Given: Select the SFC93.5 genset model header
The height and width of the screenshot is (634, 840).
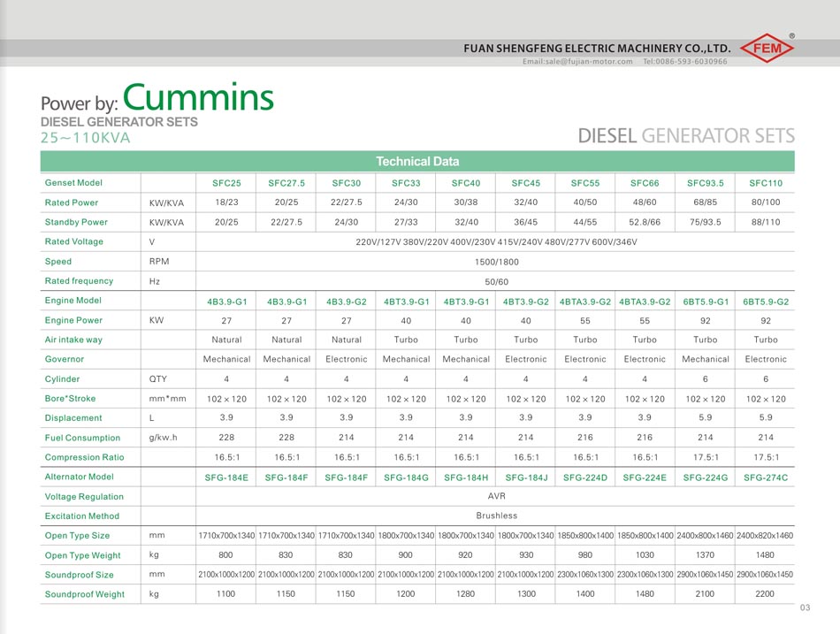Looking at the screenshot, I should click(x=706, y=183).
